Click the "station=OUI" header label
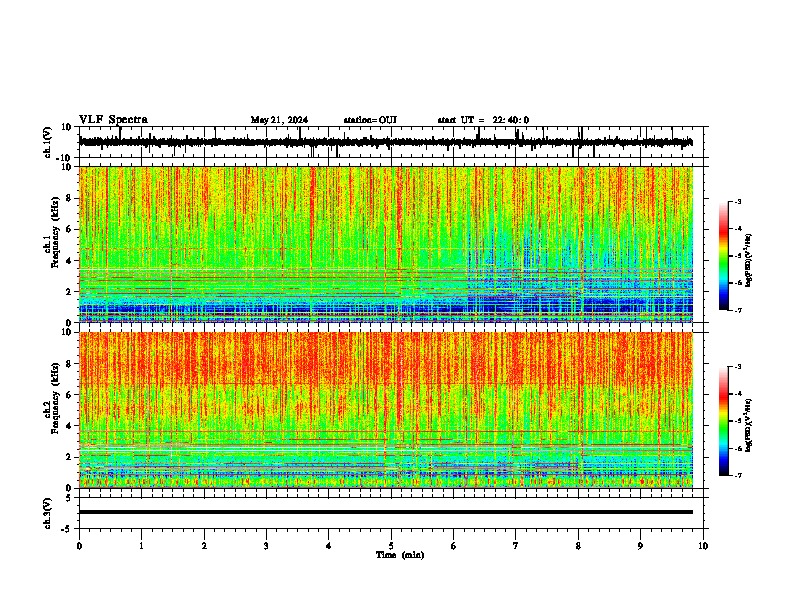This screenshot has width=792, height=612. click(370, 120)
